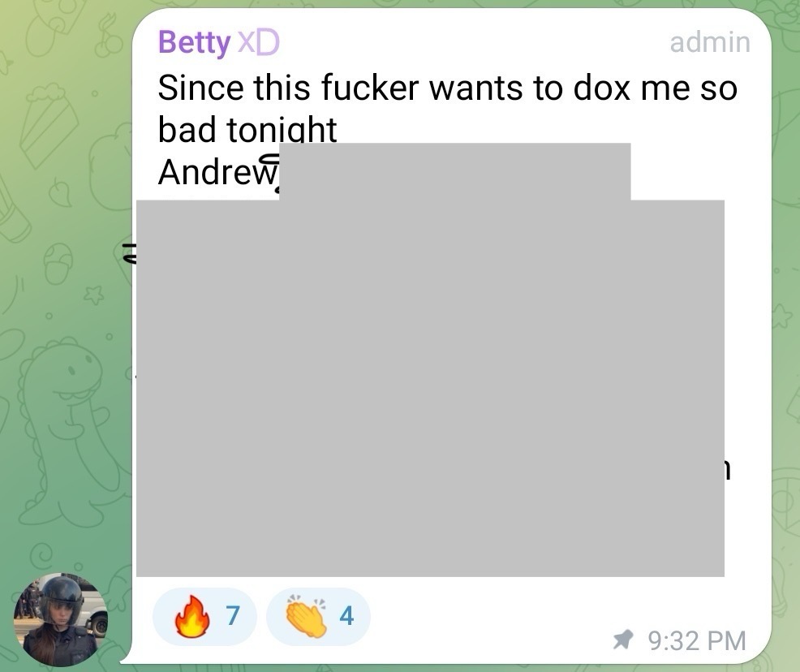This screenshot has height=672, width=800.
Task: Click the admin badge label
Action: (x=710, y=42)
